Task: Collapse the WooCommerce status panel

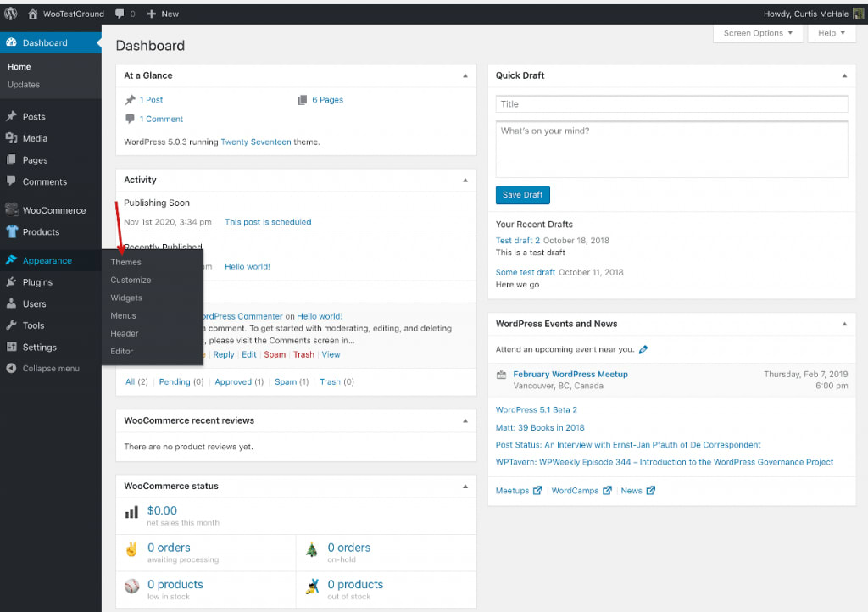Action: [x=465, y=487]
